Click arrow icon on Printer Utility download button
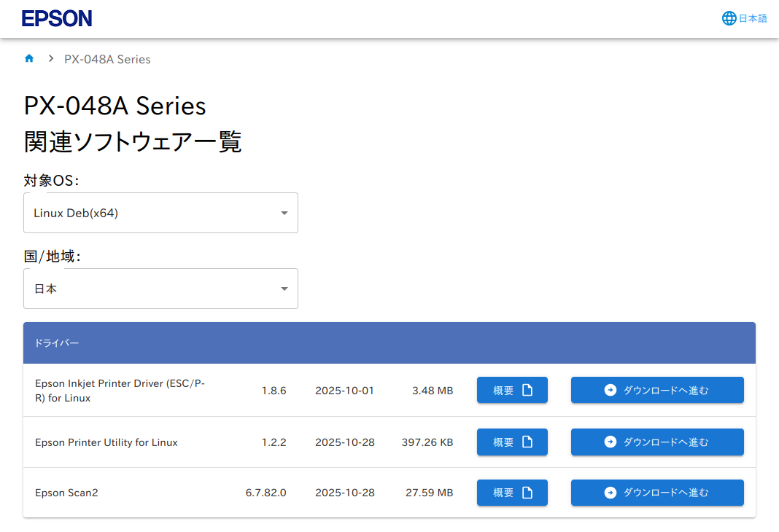Screen dimensions: 779x532 click(x=611, y=442)
